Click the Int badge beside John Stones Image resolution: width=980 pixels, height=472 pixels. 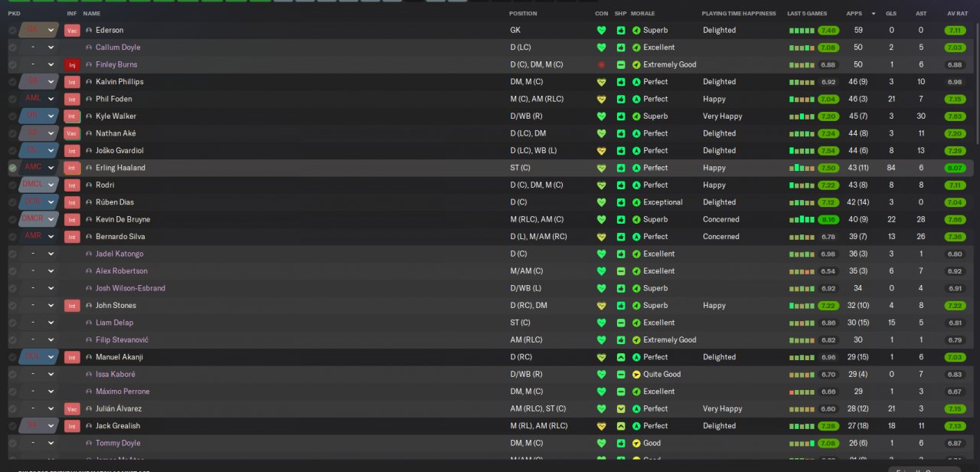pos(72,306)
